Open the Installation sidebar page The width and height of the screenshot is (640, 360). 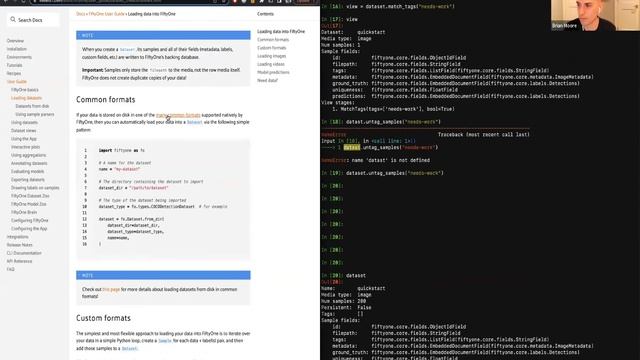pyautogui.click(x=17, y=49)
